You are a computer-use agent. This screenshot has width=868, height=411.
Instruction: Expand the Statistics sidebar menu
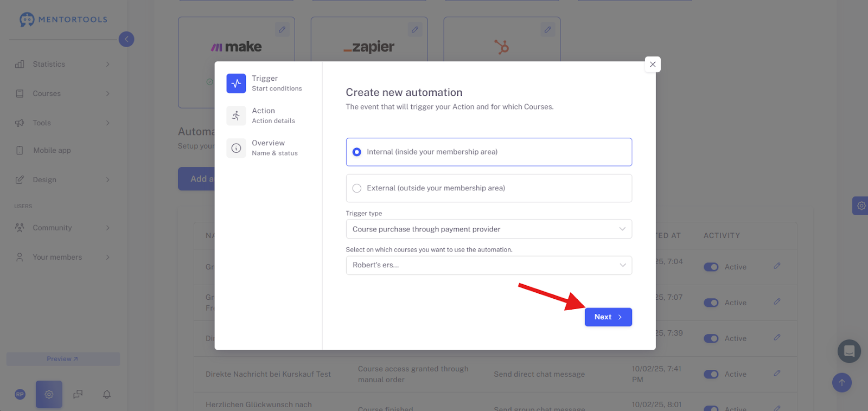63,64
